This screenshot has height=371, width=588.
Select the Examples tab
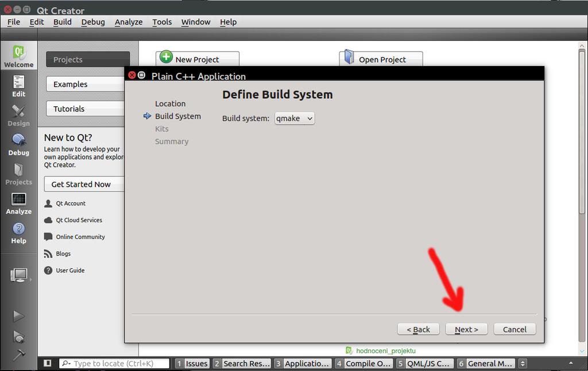pos(86,84)
